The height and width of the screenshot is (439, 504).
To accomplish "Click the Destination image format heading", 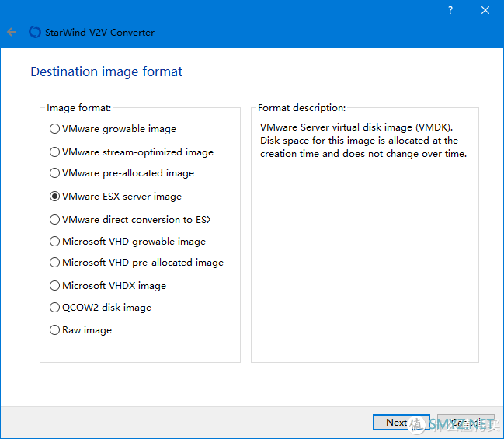I will 106,72.
